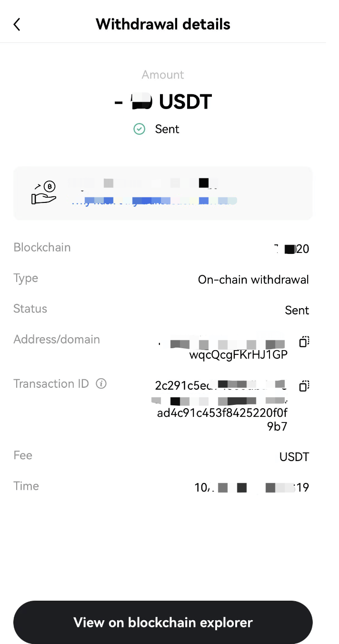Copy the withdrawal address with the copy icon
Viewport: 339px width, 644px height.
point(304,342)
